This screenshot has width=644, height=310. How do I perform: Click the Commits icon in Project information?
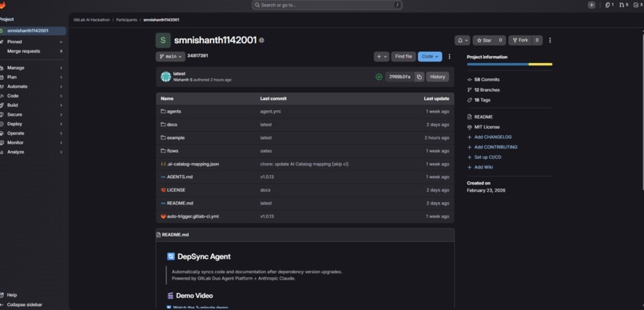click(470, 80)
